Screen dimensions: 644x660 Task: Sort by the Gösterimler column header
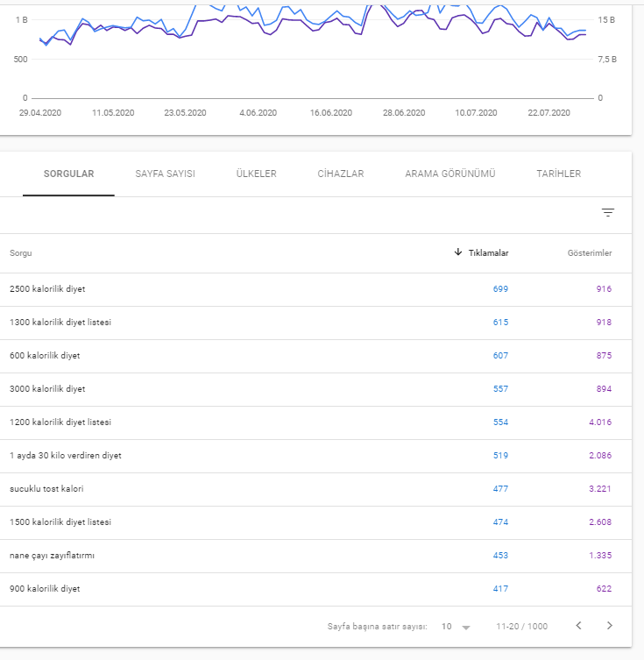[590, 253]
